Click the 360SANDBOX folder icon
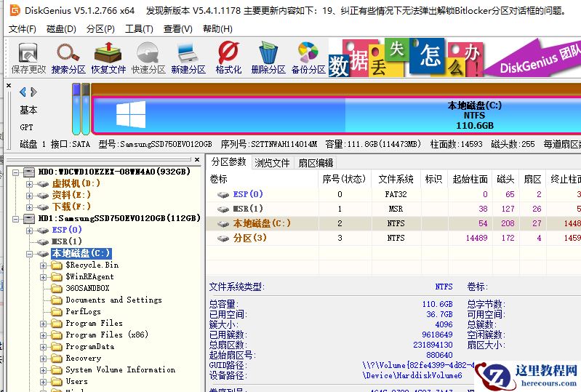The width and height of the screenshot is (581, 392). pyautogui.click(x=57, y=288)
